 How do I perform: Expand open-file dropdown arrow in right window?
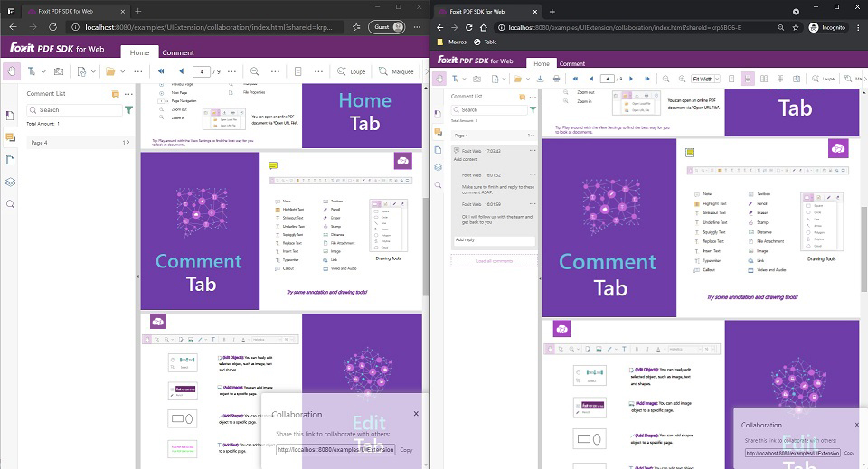coord(527,80)
